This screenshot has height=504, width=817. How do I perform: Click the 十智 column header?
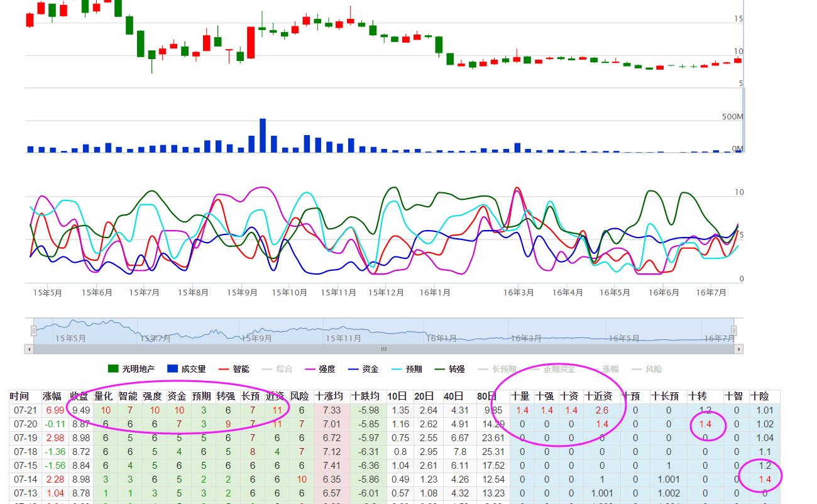click(733, 396)
